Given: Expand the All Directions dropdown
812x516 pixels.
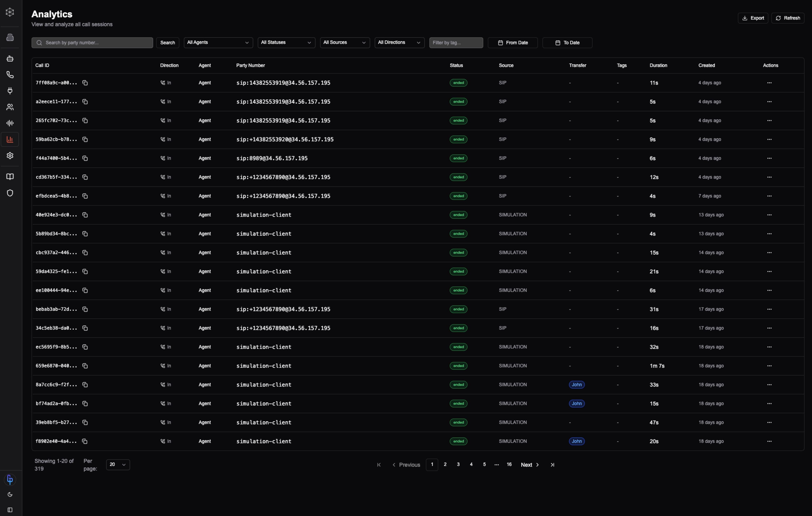Looking at the screenshot, I should (399, 43).
